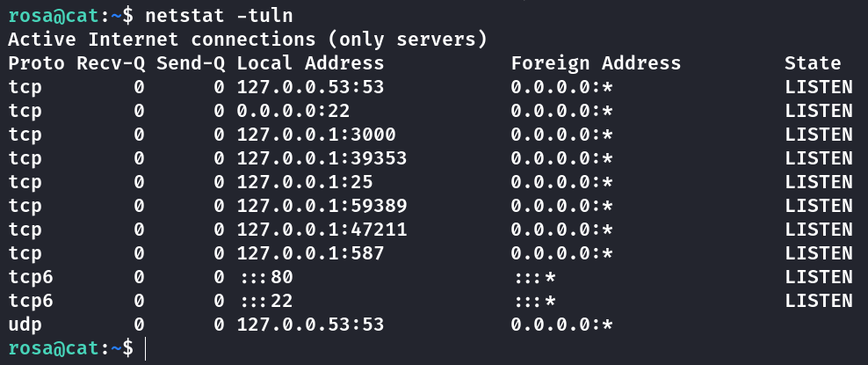Click the 127.0.0.1:47211 address entry
This screenshot has width=868, height=365.
pyautogui.click(x=322, y=230)
